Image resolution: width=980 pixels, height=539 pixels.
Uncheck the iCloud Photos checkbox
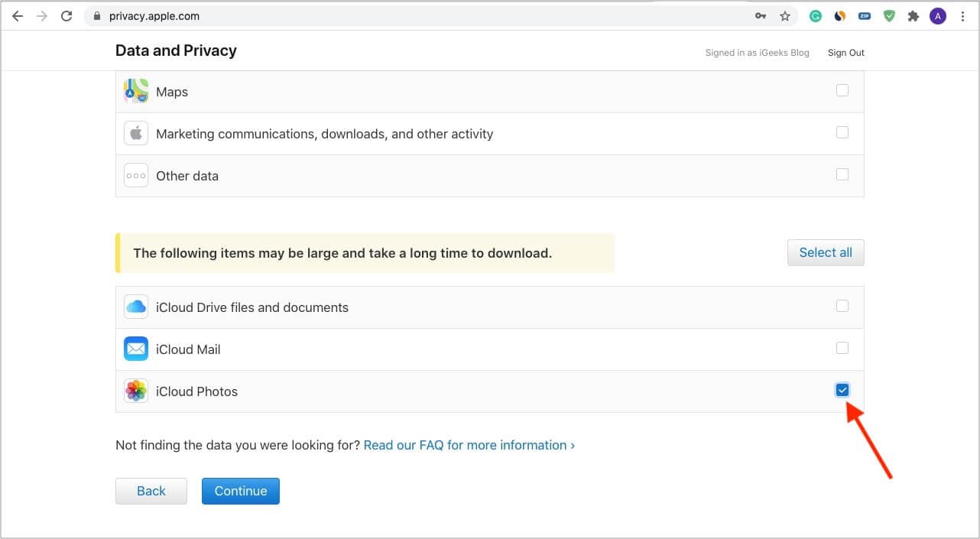[842, 390]
